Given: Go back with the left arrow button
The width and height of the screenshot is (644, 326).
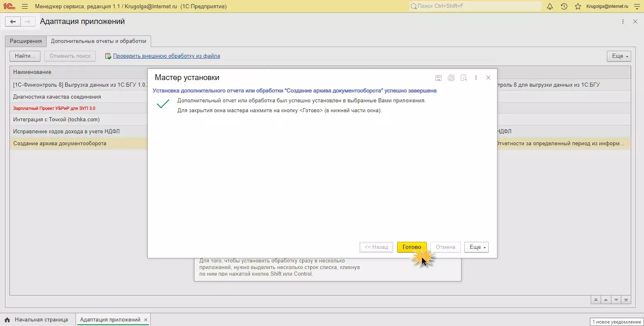Looking at the screenshot, I should tap(13, 21).
